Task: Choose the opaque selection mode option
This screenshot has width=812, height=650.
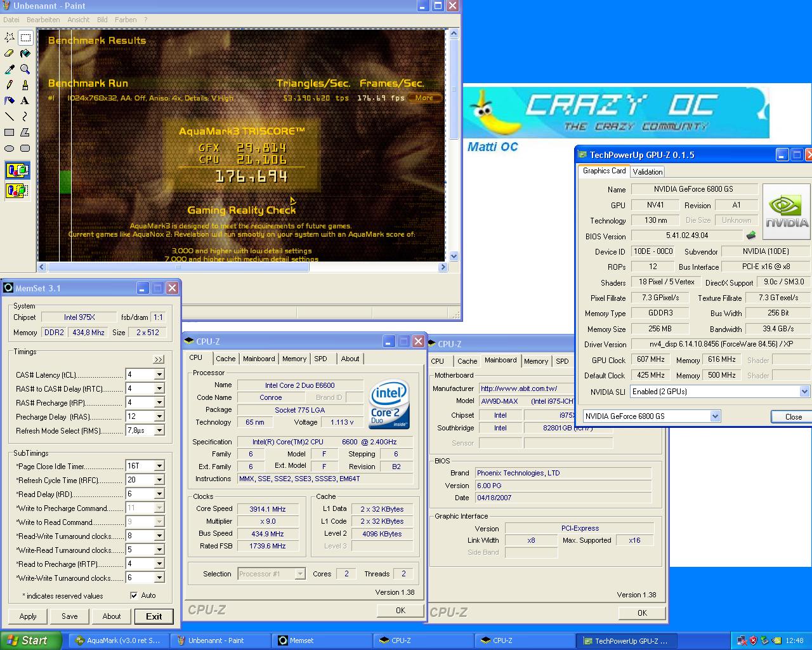Action: 18,170
